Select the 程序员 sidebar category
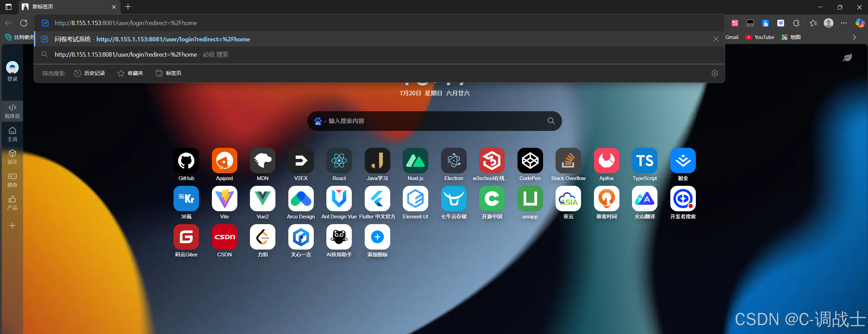The height and width of the screenshot is (334, 868). pos(12,111)
